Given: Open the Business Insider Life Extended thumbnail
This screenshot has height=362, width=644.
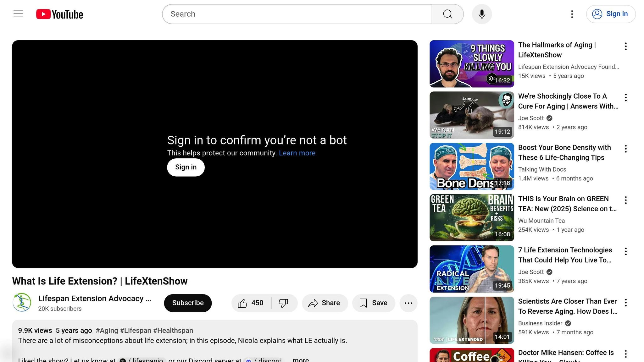Looking at the screenshot, I should (x=472, y=320).
